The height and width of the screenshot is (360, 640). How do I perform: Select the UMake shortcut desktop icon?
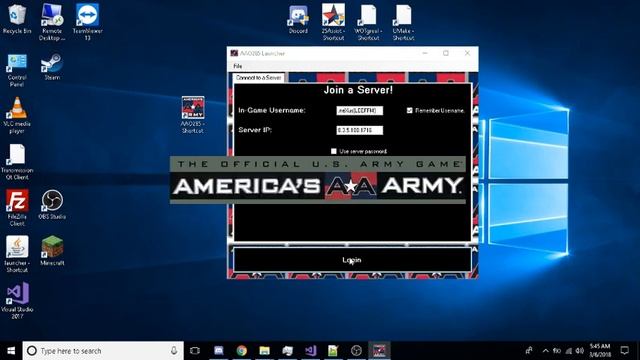pyautogui.click(x=403, y=22)
